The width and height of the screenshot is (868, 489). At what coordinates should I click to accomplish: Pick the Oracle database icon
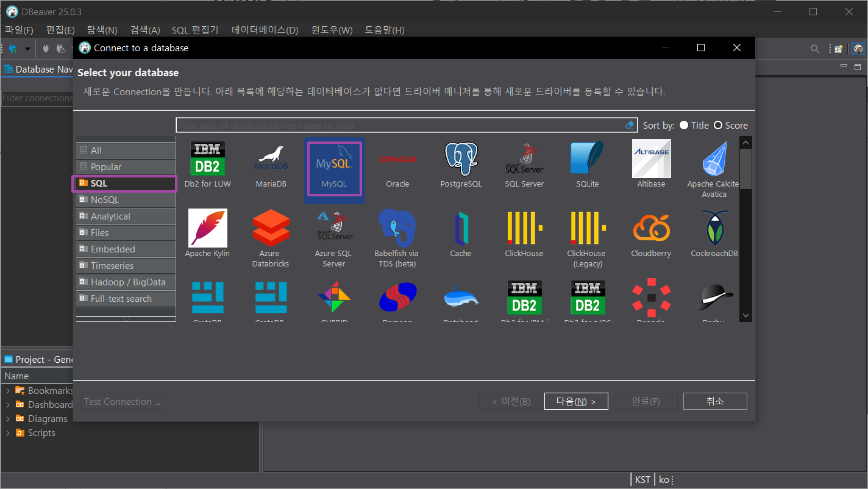pyautogui.click(x=397, y=159)
